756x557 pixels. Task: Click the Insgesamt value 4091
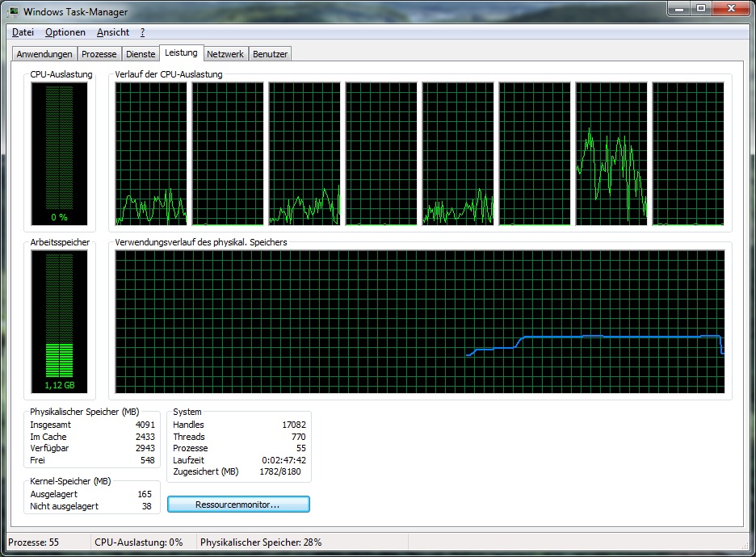point(145,425)
